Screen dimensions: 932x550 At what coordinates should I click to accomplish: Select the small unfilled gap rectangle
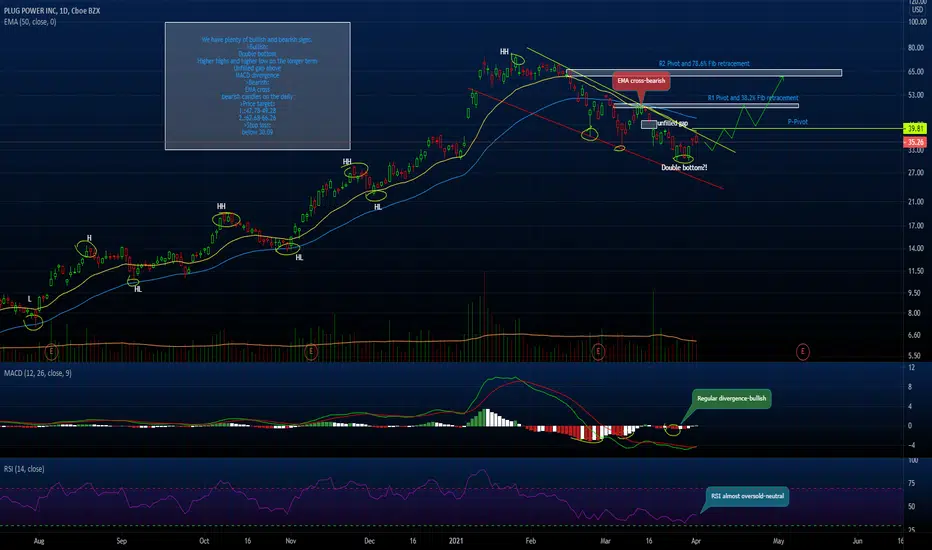(649, 124)
